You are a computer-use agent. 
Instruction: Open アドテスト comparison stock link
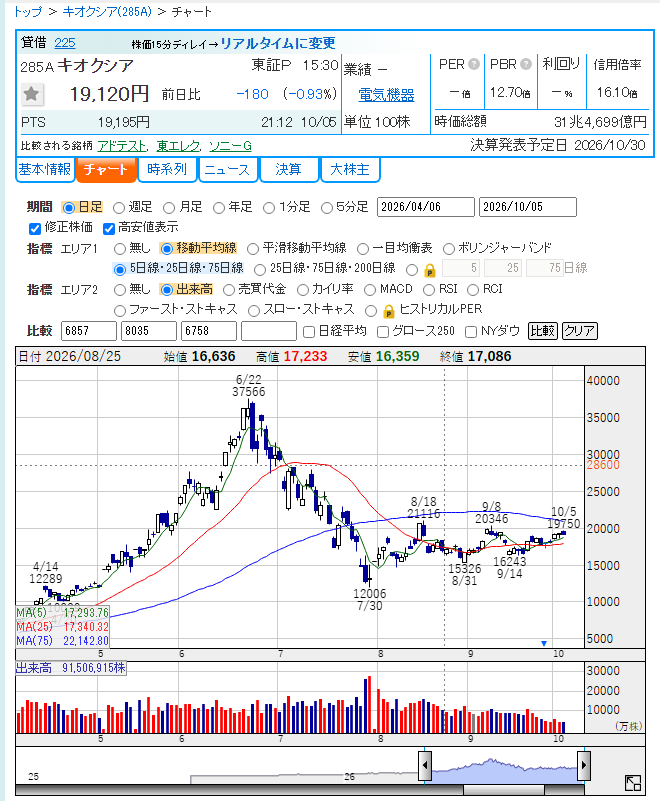click(122, 146)
